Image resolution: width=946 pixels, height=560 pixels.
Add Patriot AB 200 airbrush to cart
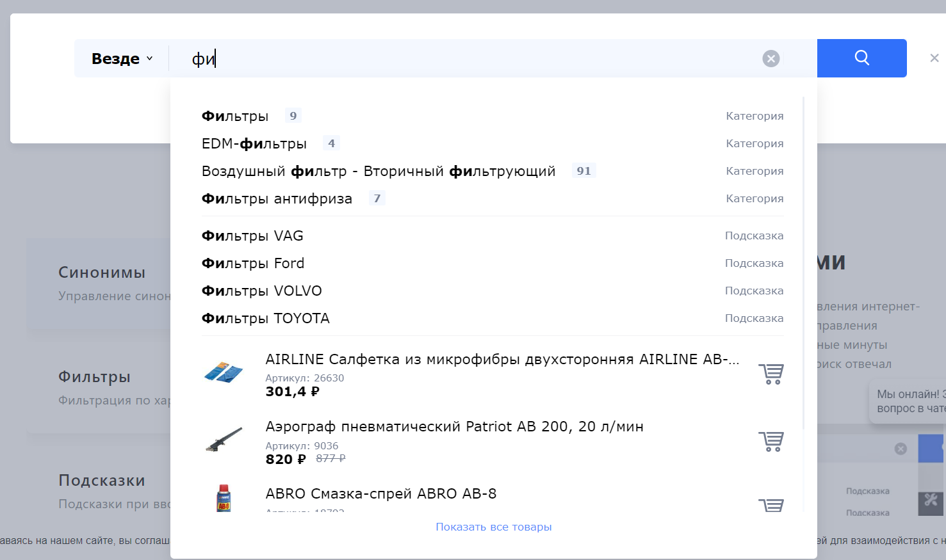(771, 442)
